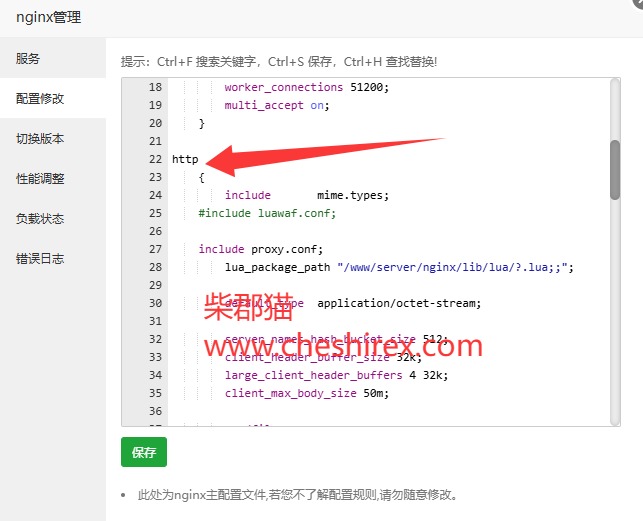Click line number 22 in the gutter
Image resolution: width=643 pixels, height=521 pixels.
coord(155,159)
